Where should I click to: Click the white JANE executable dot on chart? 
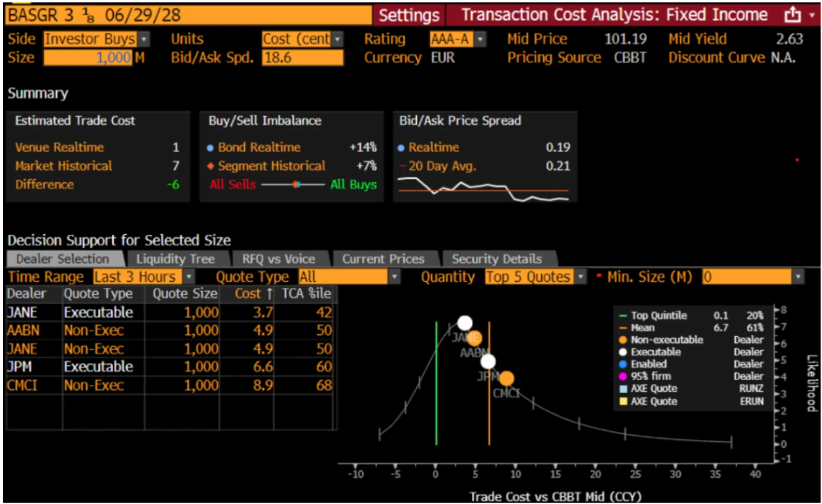[464, 323]
